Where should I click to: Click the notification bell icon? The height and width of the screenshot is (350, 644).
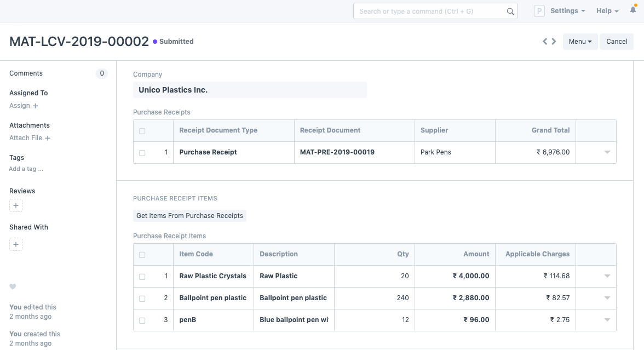coord(633,11)
